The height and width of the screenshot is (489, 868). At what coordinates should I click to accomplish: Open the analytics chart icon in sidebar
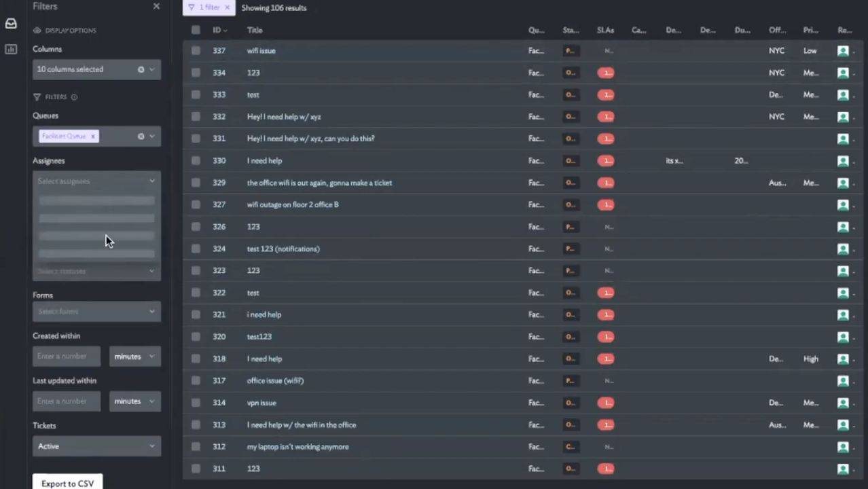pos(11,49)
